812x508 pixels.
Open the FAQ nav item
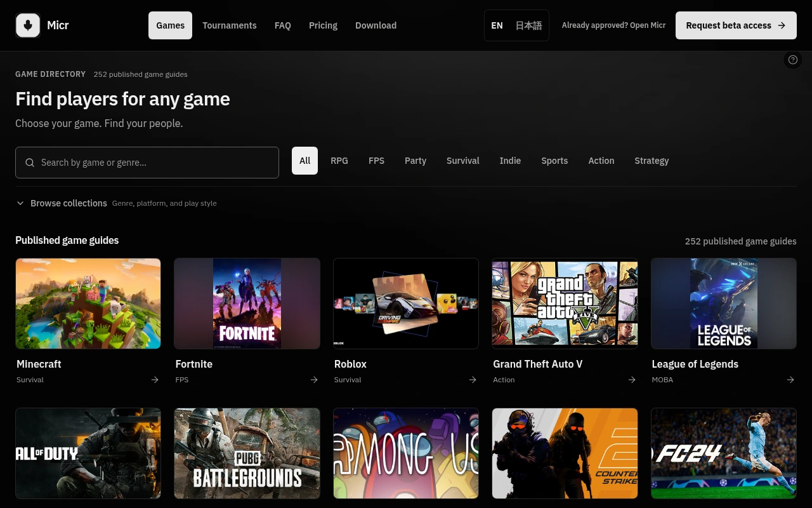point(283,25)
